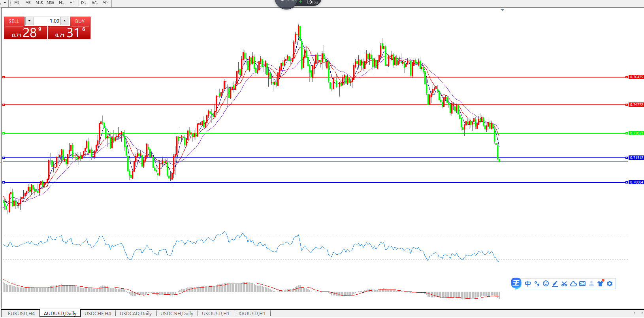
Task: Open the scissors screenshot tool in IME toolbar
Action: click(x=564, y=284)
